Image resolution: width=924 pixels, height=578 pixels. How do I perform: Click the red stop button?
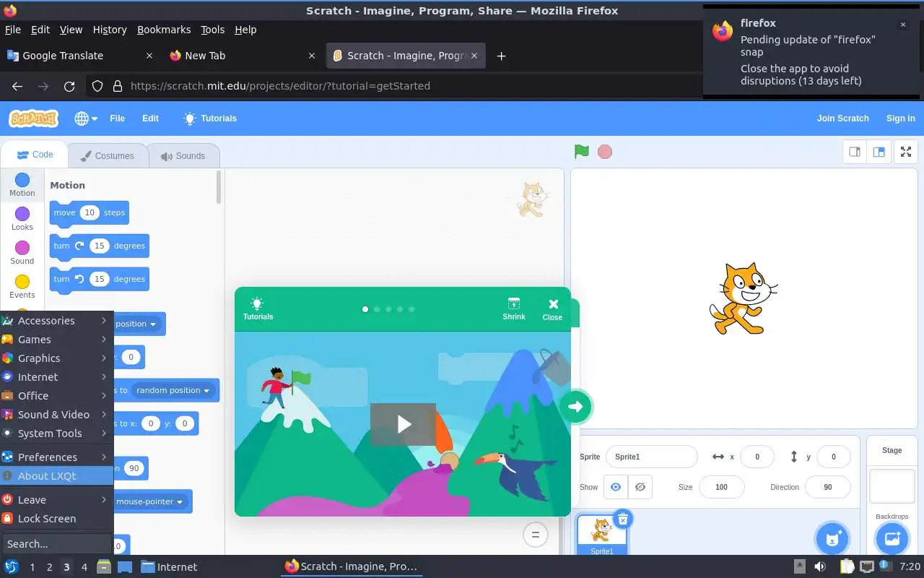tap(605, 152)
